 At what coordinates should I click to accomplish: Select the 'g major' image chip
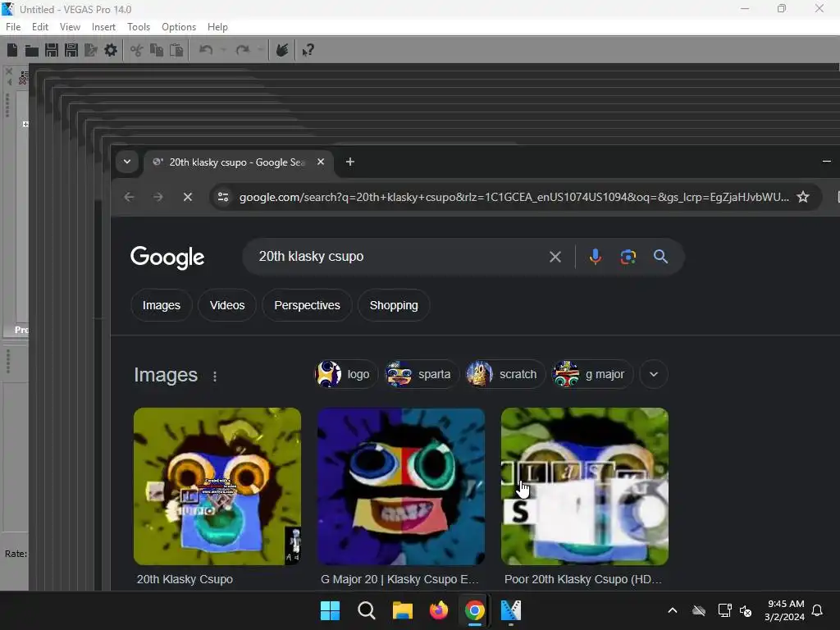[x=592, y=374]
